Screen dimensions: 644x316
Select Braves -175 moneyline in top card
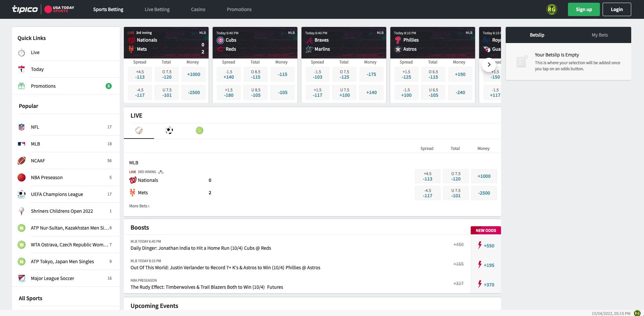coord(371,74)
